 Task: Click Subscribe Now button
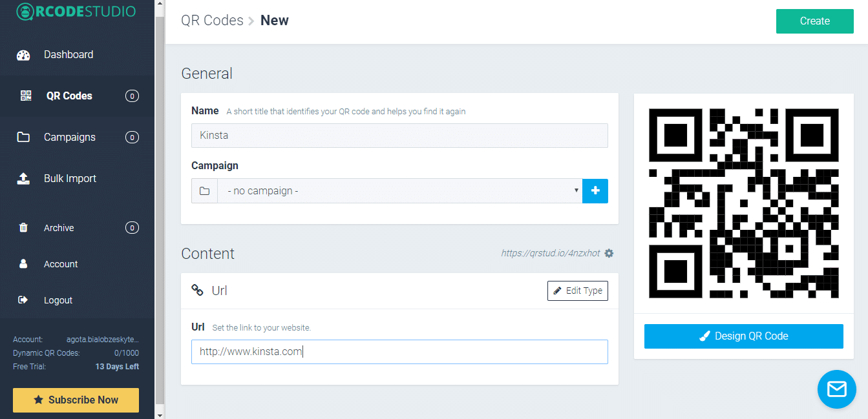(76, 400)
